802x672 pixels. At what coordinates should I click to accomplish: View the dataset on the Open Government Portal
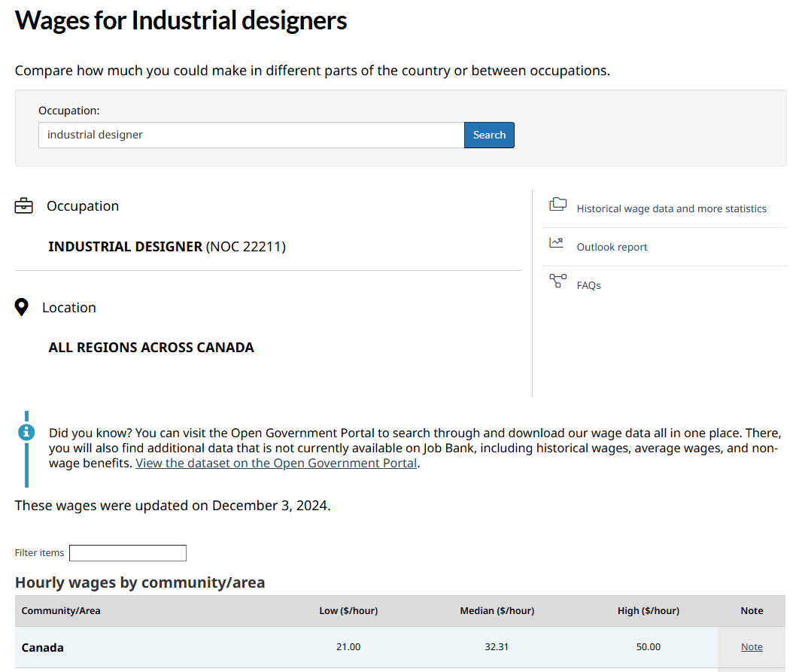[276, 464]
